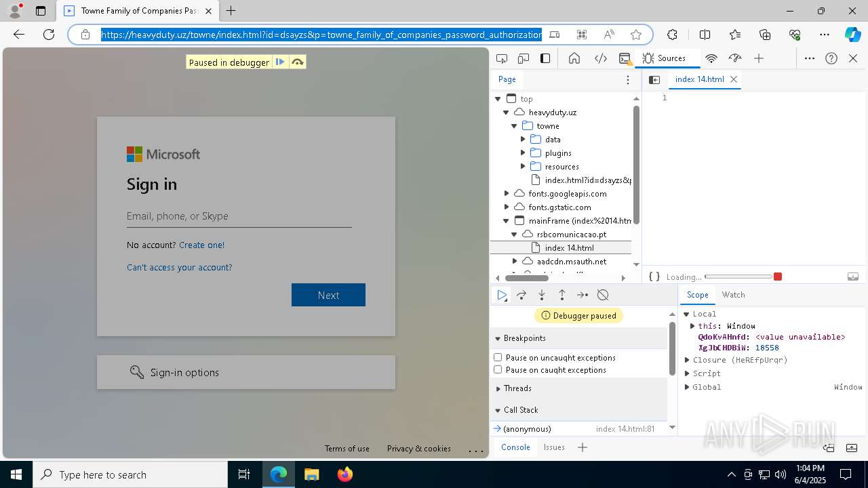Open the Network panel wifi icon
The width and height of the screenshot is (868, 488).
tap(711, 58)
